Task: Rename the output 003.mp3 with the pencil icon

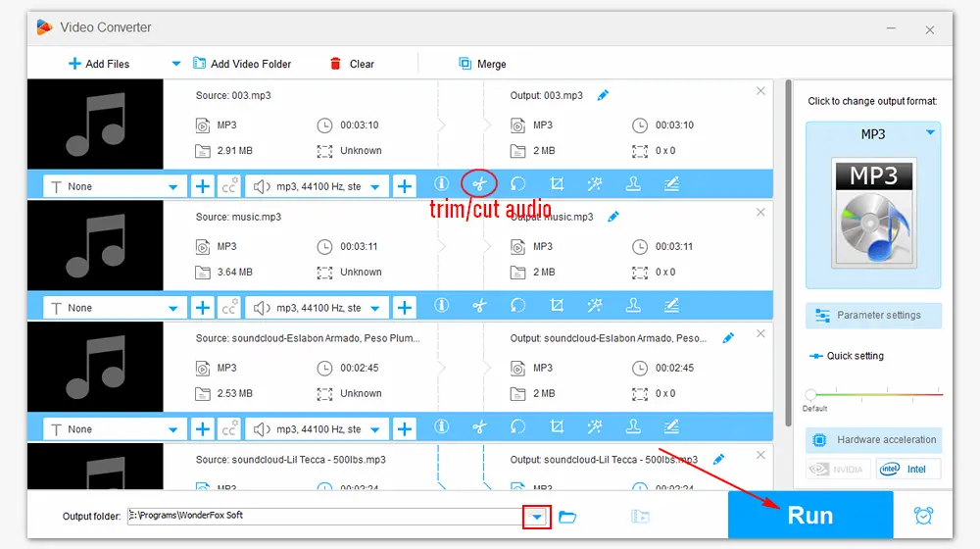Action: (603, 95)
